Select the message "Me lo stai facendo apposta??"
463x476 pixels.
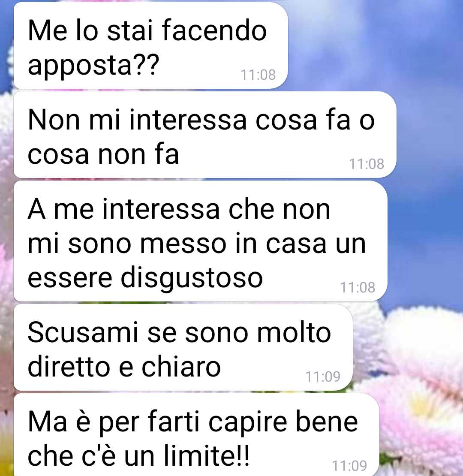[x=151, y=45]
